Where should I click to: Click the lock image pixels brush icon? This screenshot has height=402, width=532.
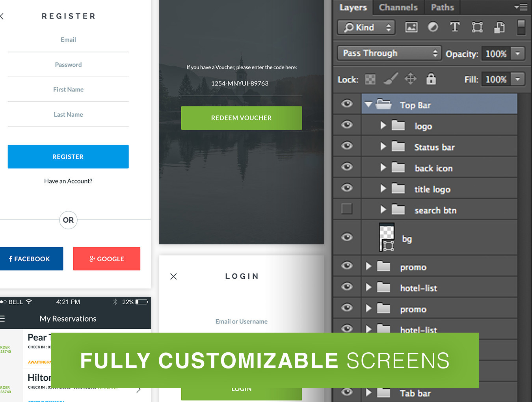391,79
